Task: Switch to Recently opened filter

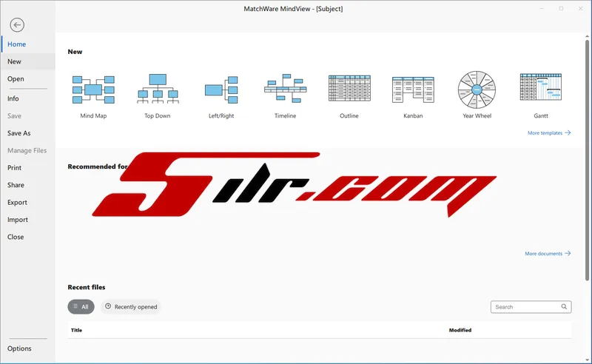Action: 130,306
